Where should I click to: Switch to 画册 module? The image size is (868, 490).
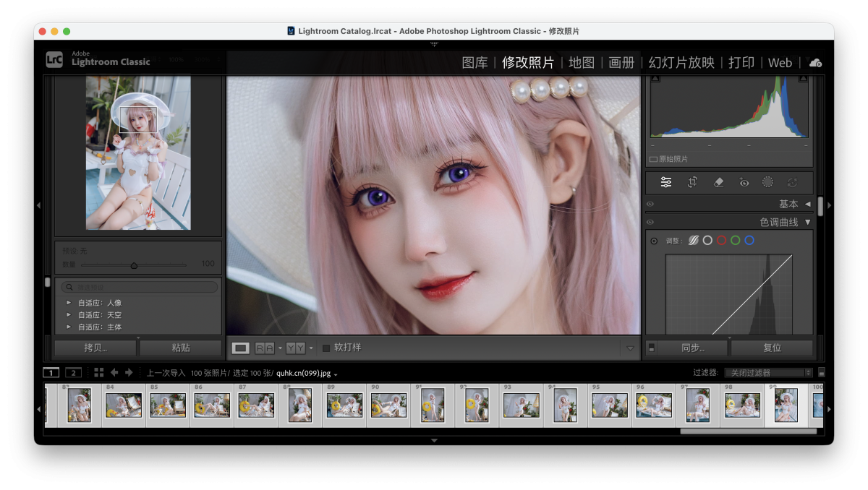pos(621,62)
